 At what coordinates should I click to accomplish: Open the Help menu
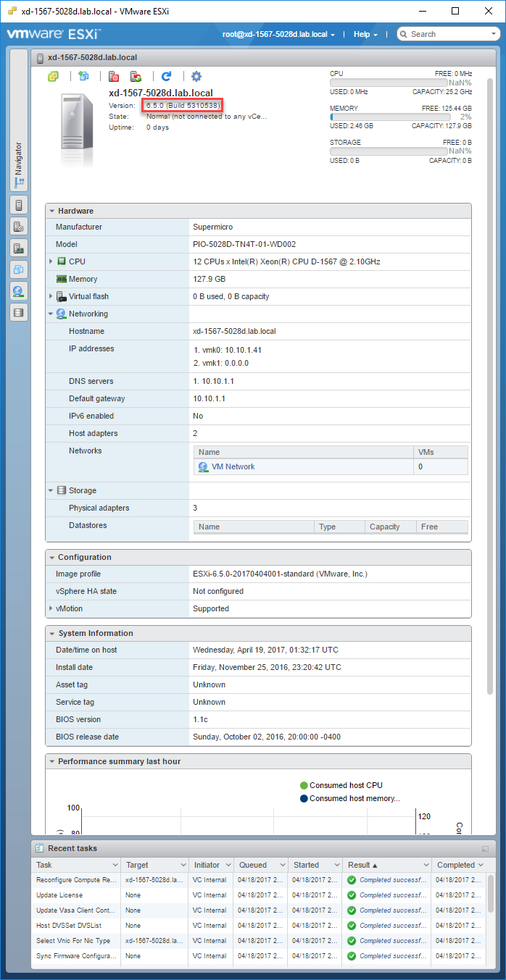(x=365, y=34)
